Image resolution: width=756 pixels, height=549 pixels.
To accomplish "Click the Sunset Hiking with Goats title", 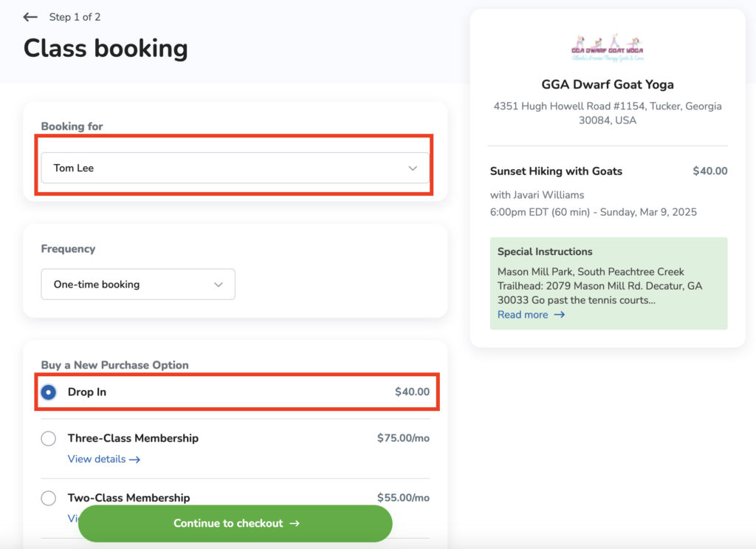I will pos(556,171).
